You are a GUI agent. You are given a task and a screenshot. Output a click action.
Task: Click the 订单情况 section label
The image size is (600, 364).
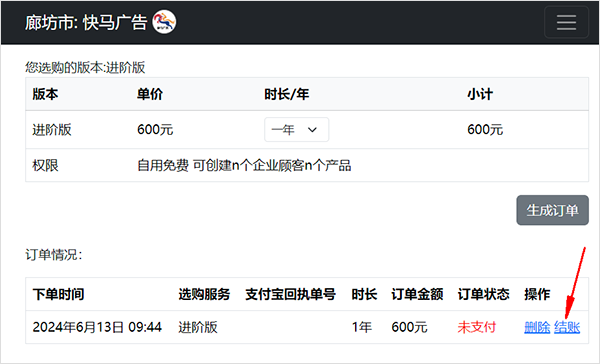54,255
